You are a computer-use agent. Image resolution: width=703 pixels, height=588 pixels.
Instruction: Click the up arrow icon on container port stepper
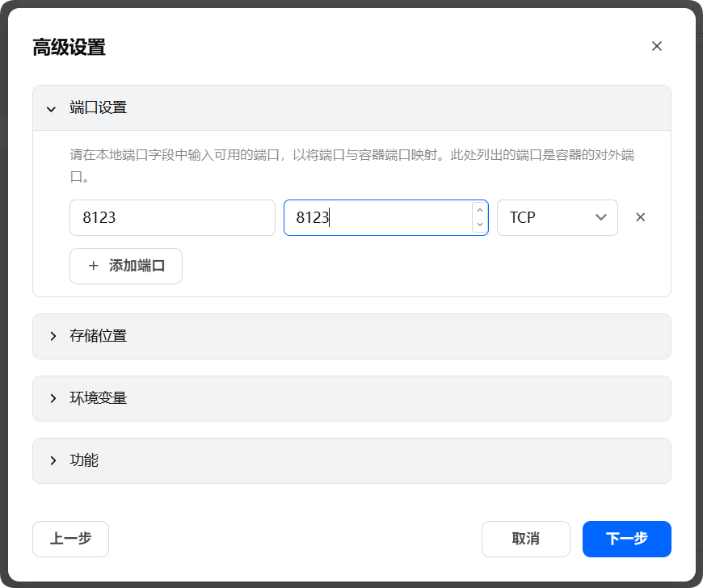[x=478, y=212]
